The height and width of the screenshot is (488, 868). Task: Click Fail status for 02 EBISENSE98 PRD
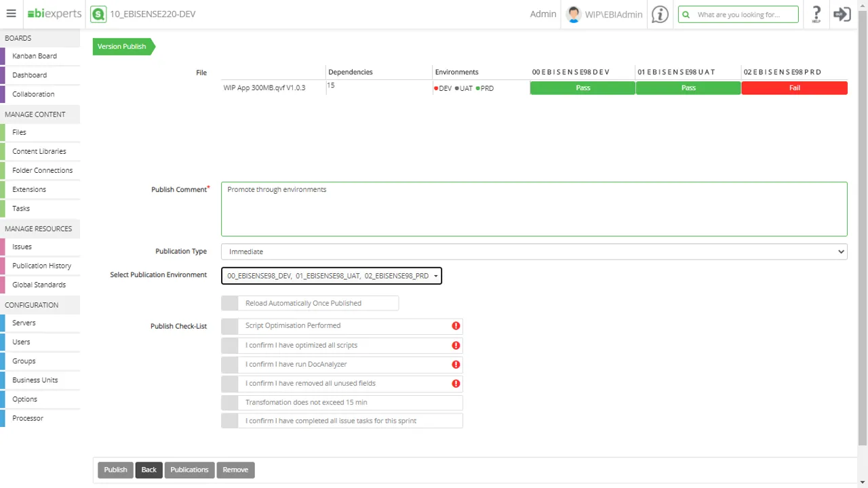(x=794, y=88)
